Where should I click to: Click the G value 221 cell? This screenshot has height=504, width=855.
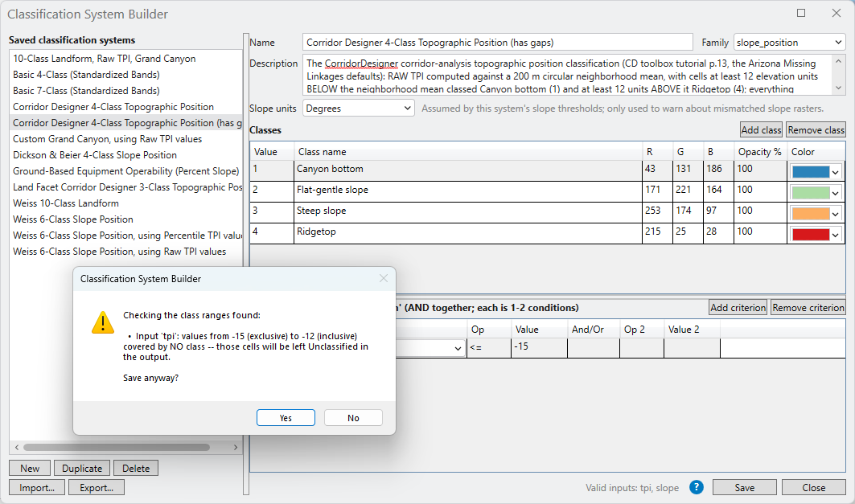[688, 191]
